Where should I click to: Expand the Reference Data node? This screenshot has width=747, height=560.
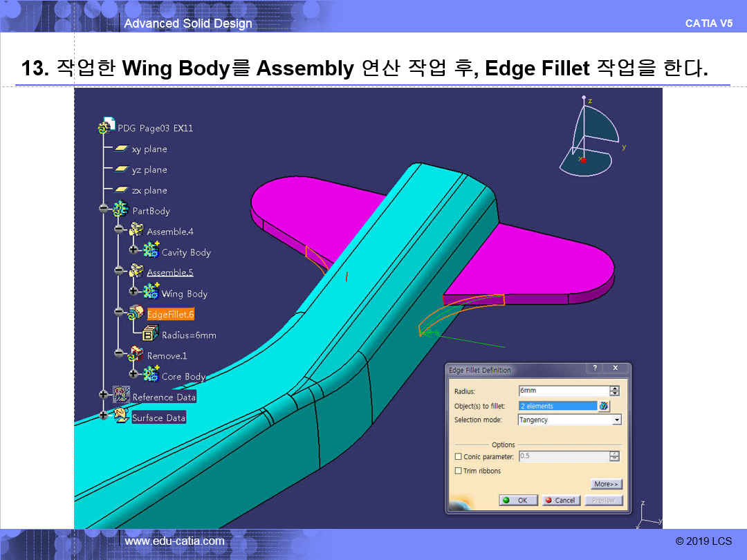coord(104,395)
